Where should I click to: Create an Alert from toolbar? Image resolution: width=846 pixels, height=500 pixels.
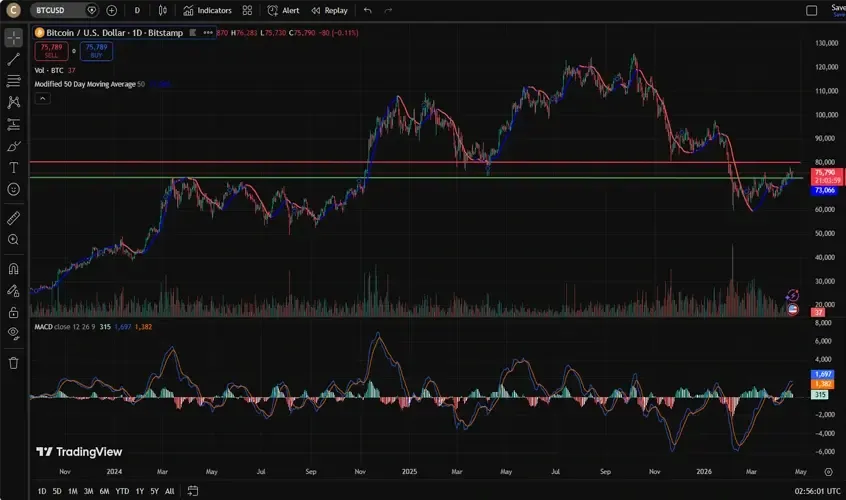click(x=283, y=10)
